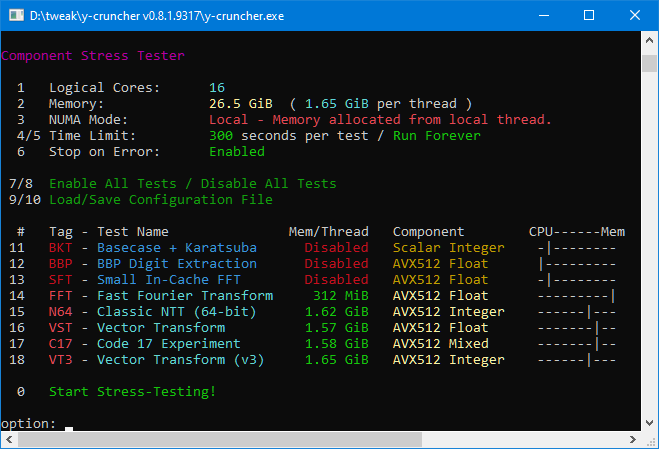
Task: Click the horizontal scrollbar thumb
Action: [x=220, y=439]
